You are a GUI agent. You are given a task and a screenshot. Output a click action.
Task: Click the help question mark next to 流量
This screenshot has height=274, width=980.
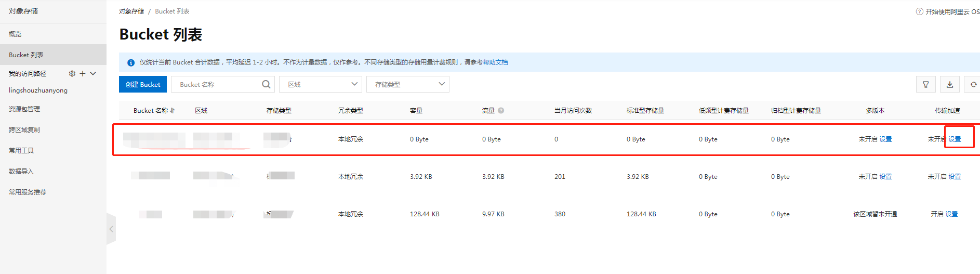click(501, 111)
